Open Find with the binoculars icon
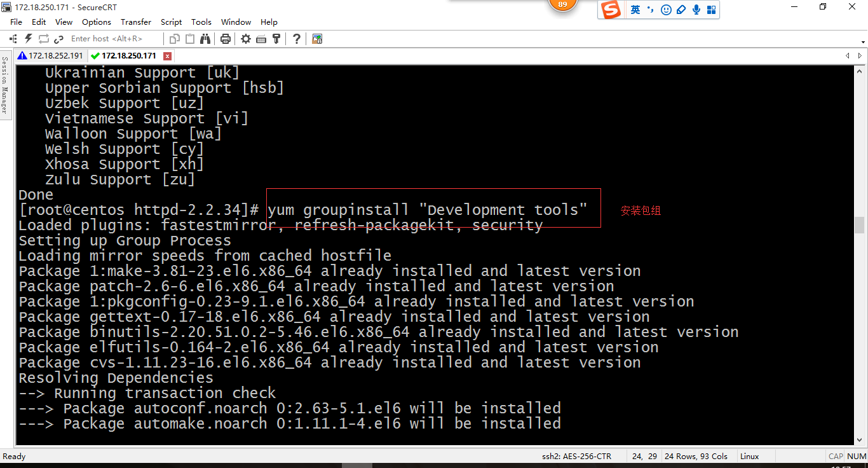Viewport: 868px width, 468px height. 205,39
